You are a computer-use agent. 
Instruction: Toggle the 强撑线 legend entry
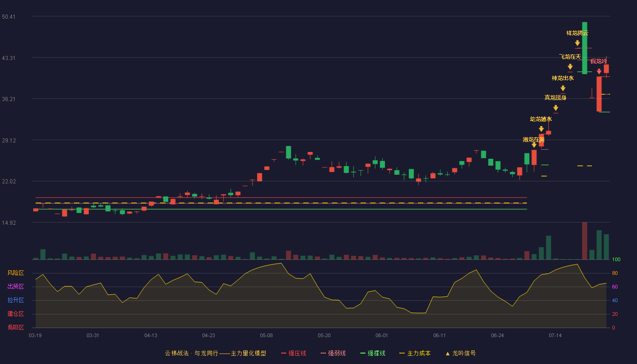point(373,353)
